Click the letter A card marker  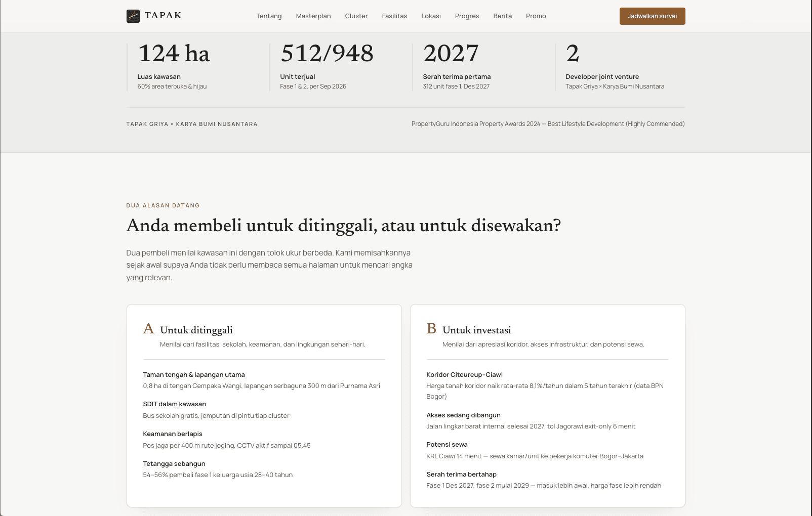[148, 329]
